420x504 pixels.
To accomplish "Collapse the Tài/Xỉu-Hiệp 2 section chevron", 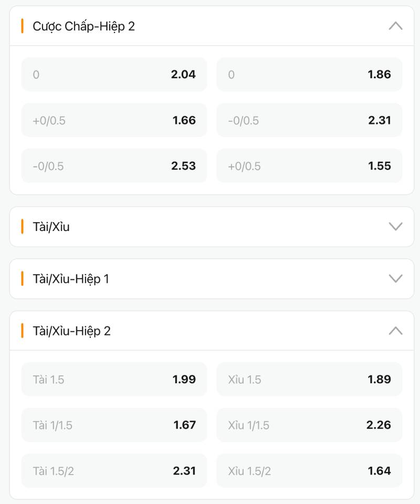I will [x=395, y=331].
